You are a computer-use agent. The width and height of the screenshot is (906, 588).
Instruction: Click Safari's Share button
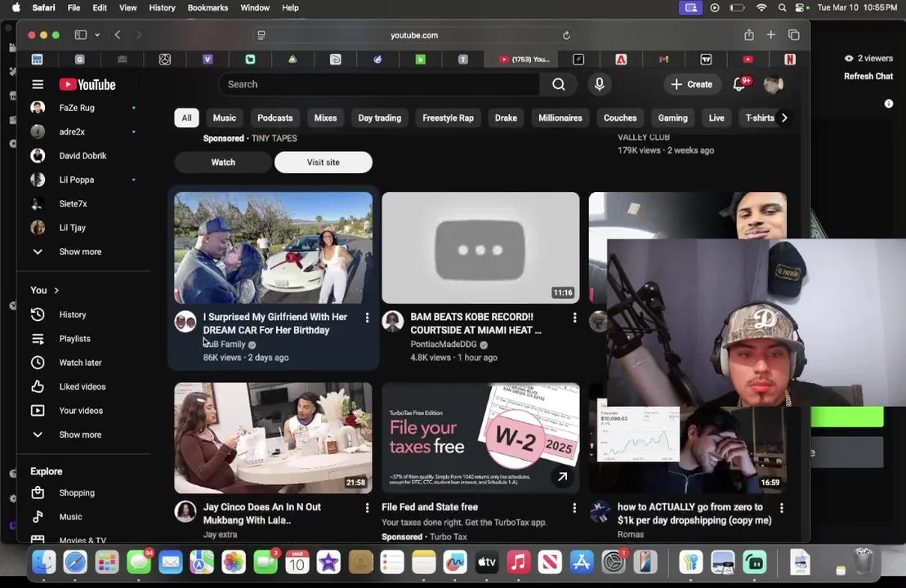(x=749, y=34)
